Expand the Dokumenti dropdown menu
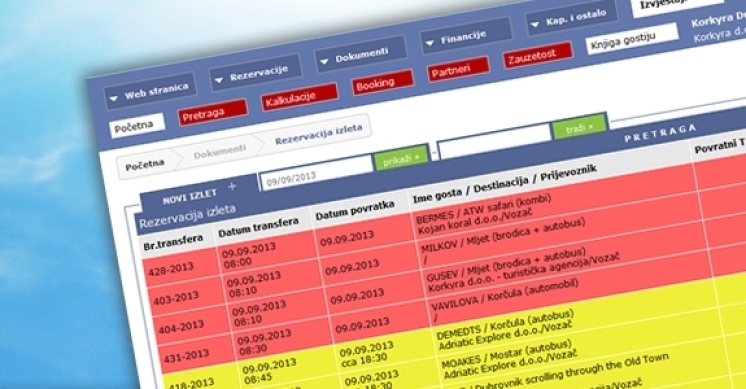This screenshot has width=746, height=389. [361, 54]
